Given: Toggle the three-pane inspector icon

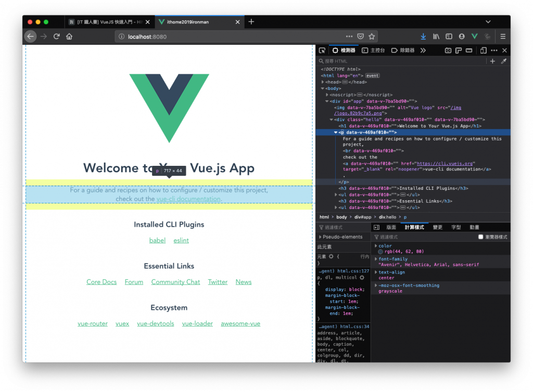Looking at the screenshot, I should coord(376,227).
